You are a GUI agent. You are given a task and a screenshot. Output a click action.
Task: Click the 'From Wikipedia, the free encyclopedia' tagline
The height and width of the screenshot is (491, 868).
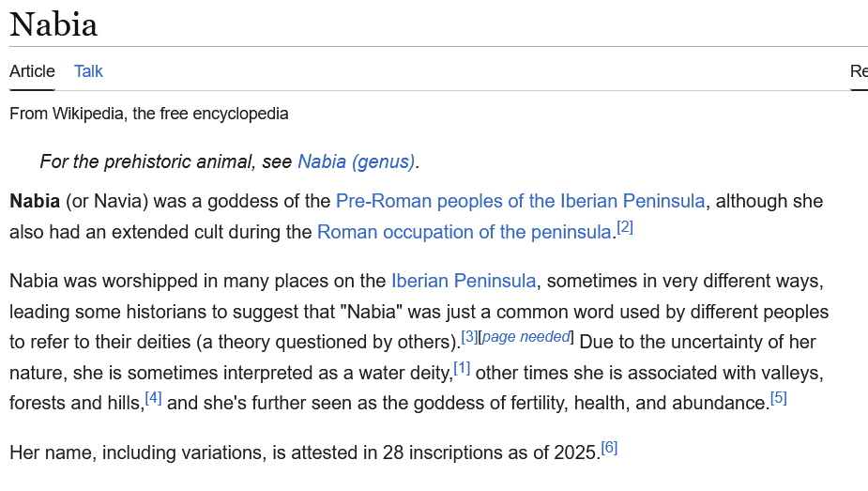(149, 114)
